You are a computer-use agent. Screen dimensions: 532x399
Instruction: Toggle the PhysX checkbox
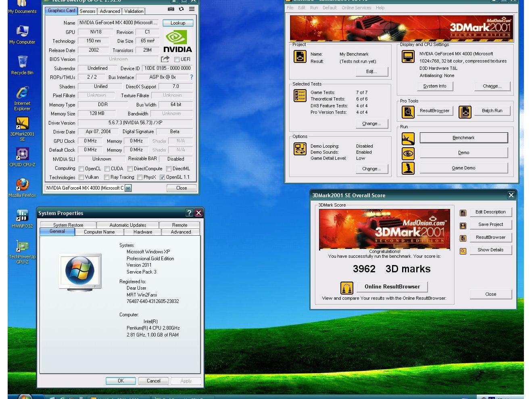[x=140, y=178]
